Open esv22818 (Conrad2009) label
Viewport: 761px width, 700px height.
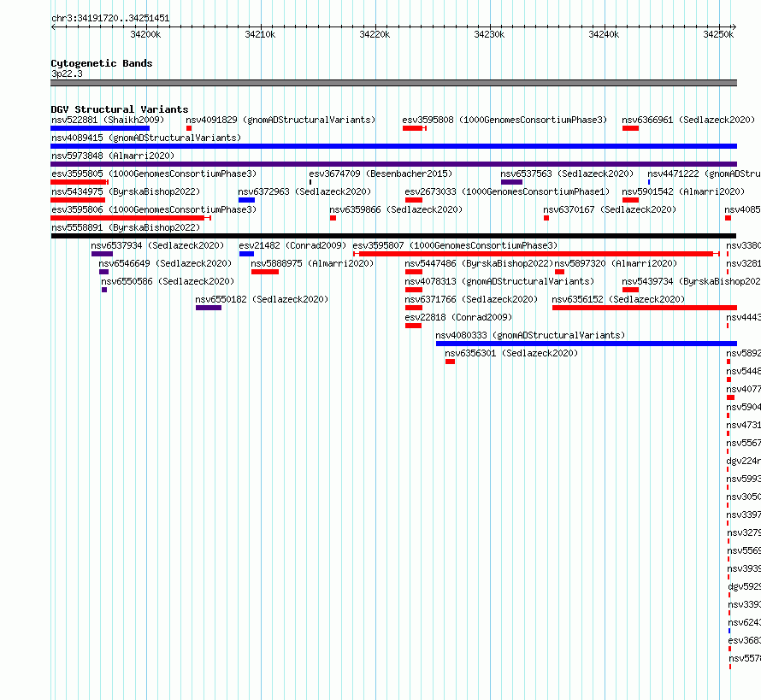click(x=458, y=317)
